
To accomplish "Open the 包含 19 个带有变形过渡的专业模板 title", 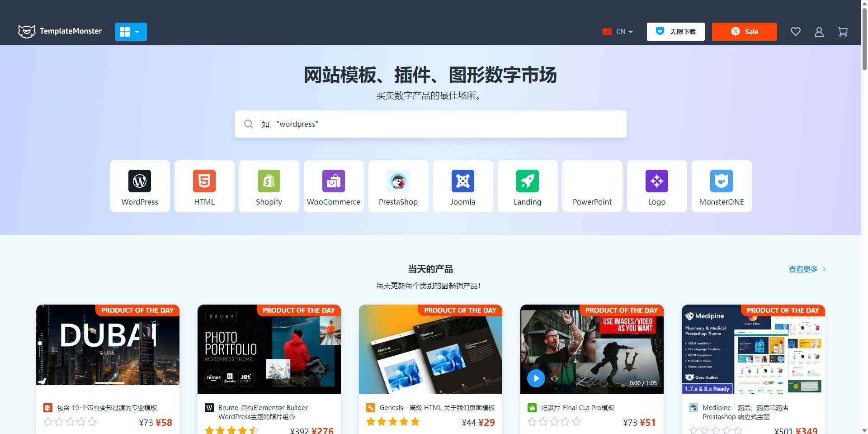I will (107, 408).
